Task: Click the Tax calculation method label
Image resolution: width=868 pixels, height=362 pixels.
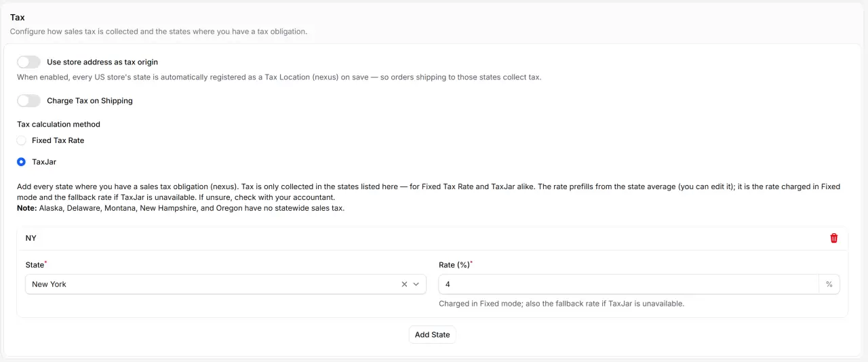Action: 58,124
